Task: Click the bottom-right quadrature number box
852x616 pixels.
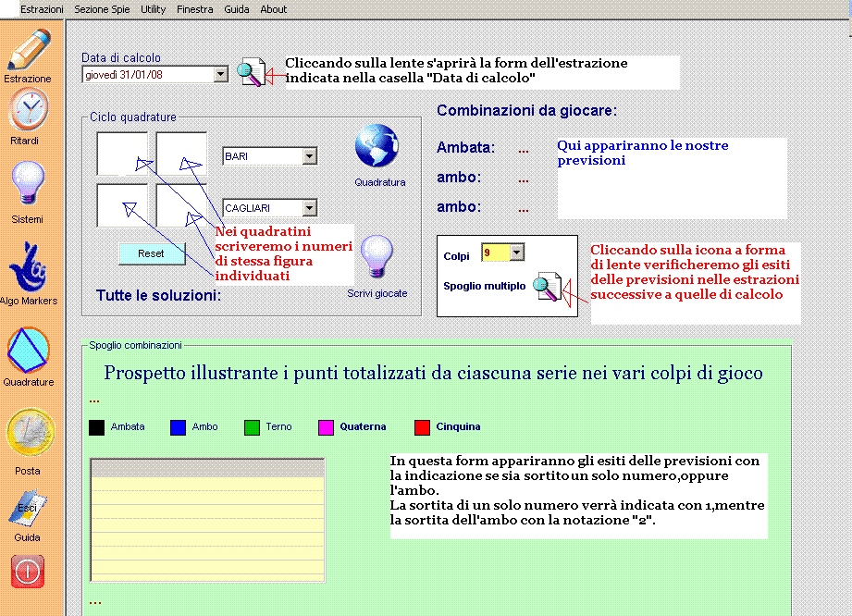Action: pyautogui.click(x=181, y=205)
